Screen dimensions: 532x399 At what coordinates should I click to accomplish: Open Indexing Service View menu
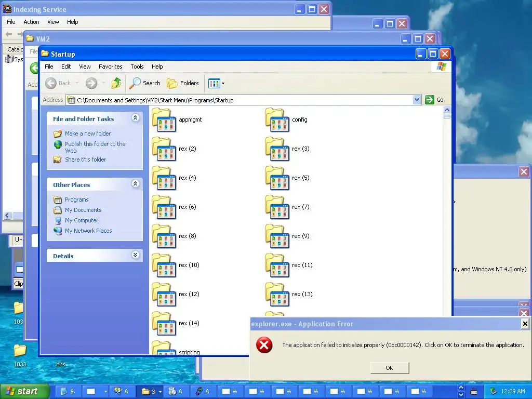[x=53, y=22]
